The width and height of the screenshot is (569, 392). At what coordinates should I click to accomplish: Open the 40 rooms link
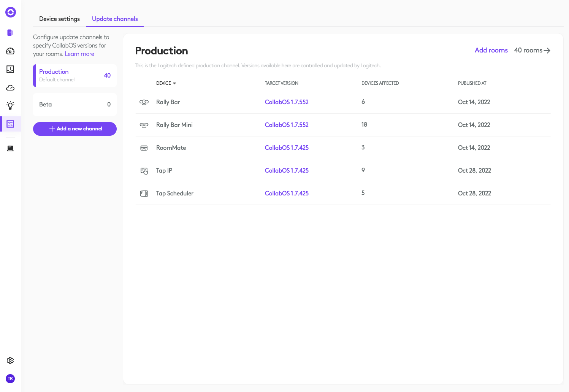point(528,50)
